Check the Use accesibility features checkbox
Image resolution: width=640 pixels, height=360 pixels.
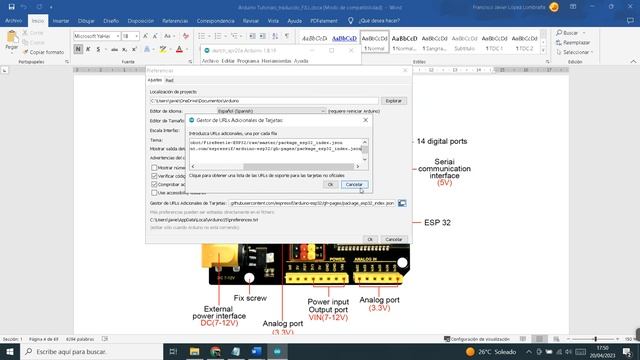(x=154, y=193)
